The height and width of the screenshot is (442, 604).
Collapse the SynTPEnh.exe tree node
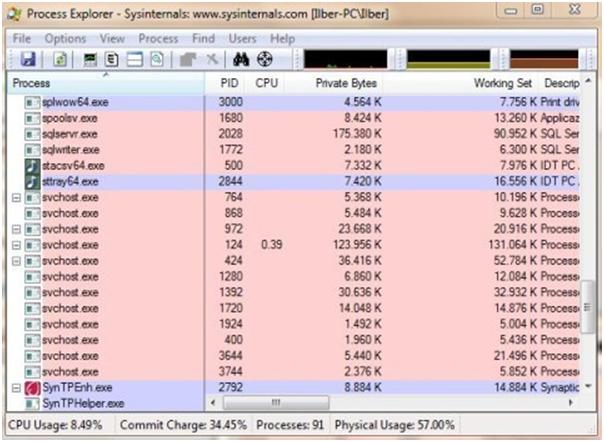tap(16, 388)
